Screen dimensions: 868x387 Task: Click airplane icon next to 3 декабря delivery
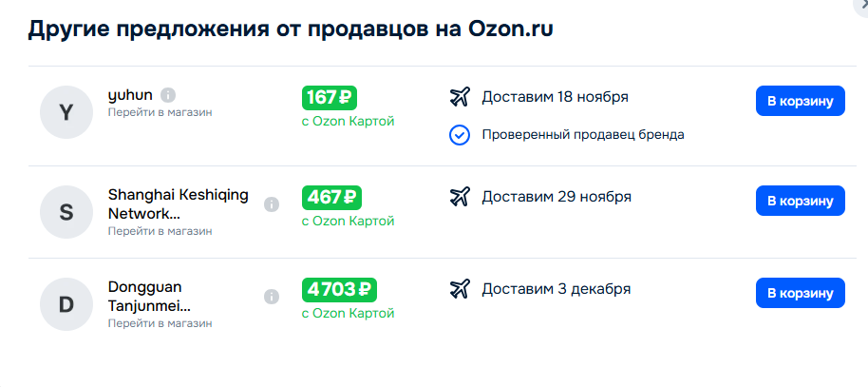tap(460, 288)
